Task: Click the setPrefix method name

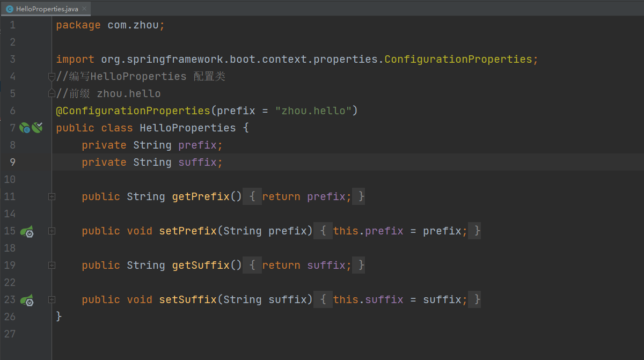Action: click(188, 231)
